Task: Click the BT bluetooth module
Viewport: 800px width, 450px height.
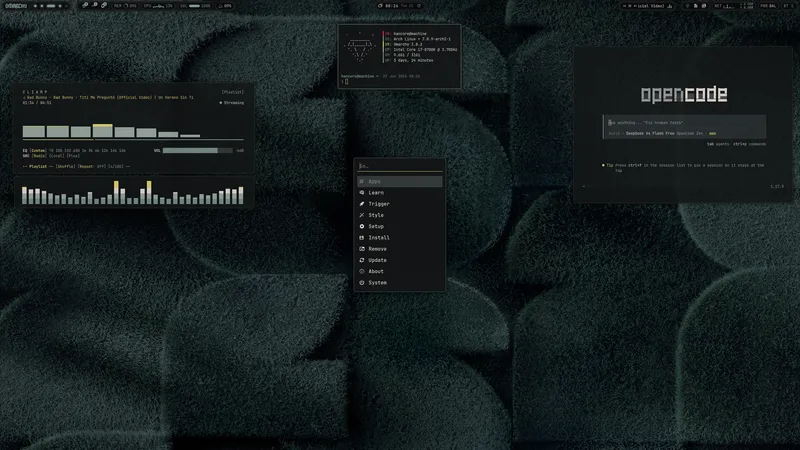Action: [x=788, y=6]
